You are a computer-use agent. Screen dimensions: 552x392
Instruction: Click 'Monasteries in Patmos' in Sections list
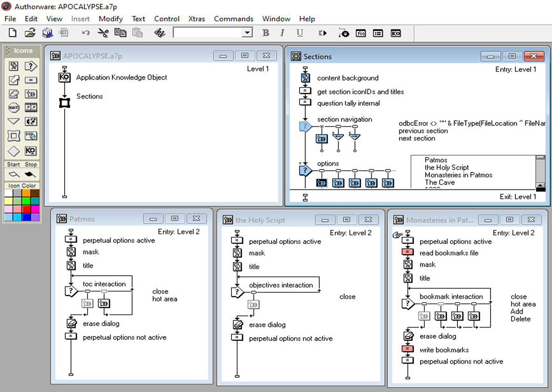pos(458,175)
